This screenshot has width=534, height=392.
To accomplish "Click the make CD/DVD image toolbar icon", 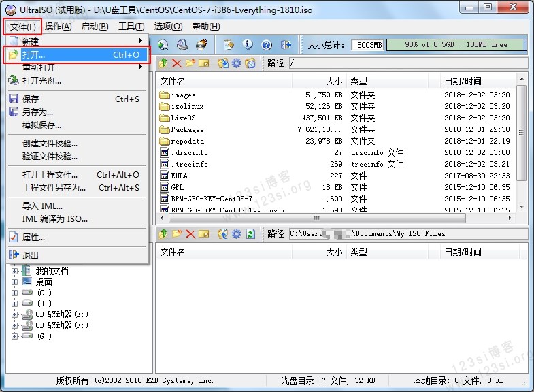I will 163,45.
